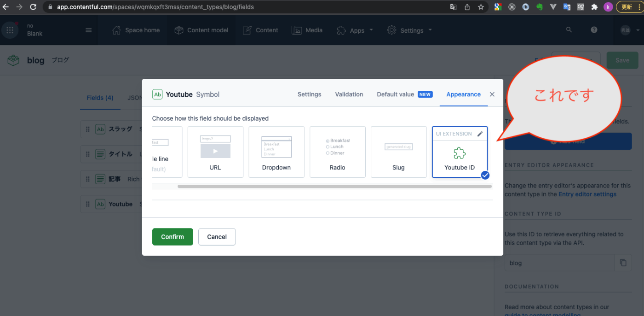644x316 pixels.
Task: Open the Entry editor settings link
Action: (587, 194)
